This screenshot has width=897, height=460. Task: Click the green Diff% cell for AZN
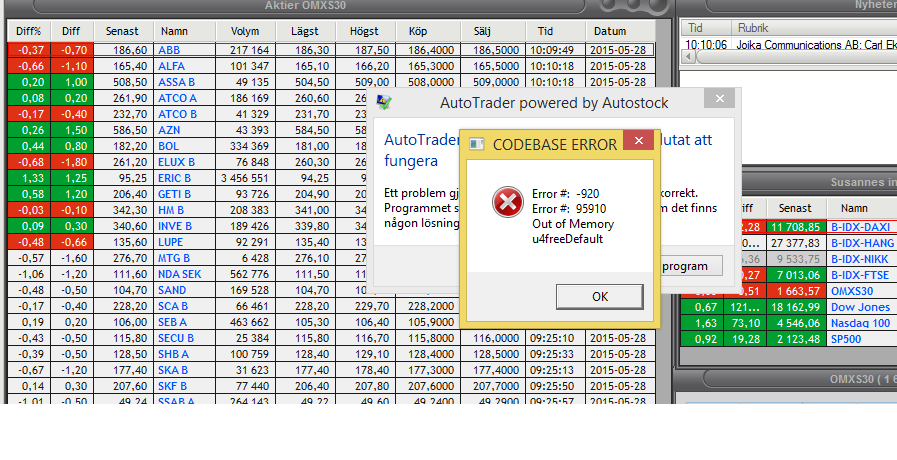pos(28,129)
